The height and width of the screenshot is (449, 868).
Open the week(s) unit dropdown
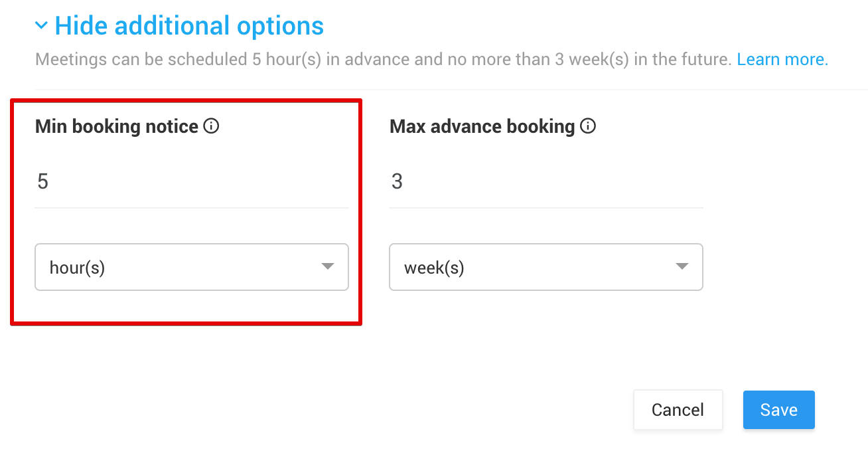(546, 267)
